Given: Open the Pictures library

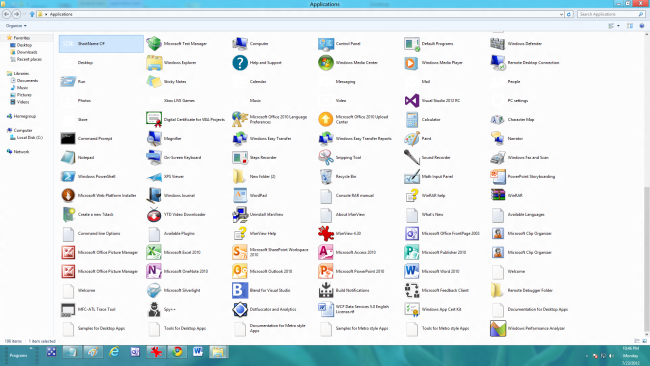Looking at the screenshot, I should click(x=24, y=95).
